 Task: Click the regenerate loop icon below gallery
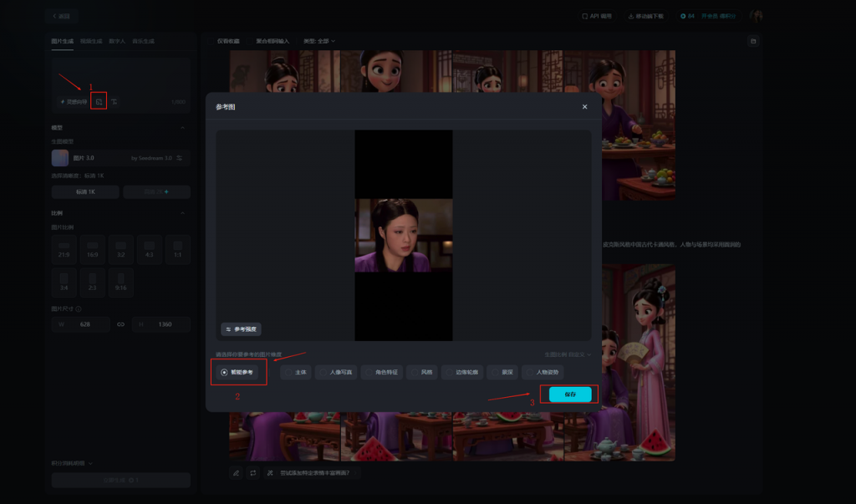252,473
